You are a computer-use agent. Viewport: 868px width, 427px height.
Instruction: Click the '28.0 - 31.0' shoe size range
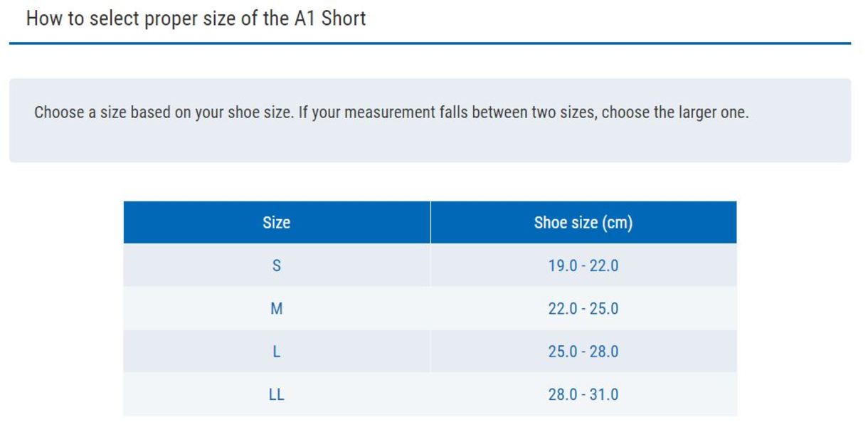[583, 394]
